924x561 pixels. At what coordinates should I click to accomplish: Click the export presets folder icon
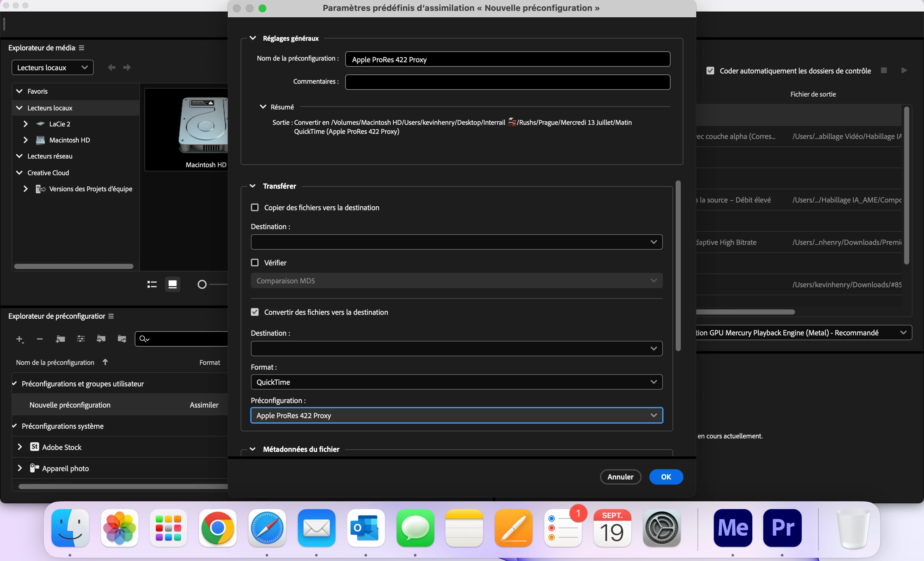[x=122, y=339]
